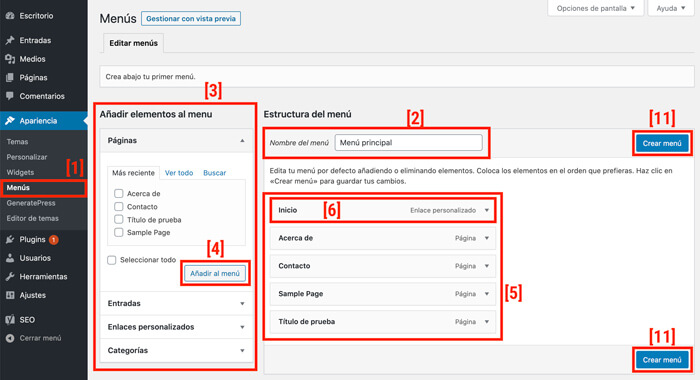Click the Usuarios person icon
Screen dimensions: 700x380
tap(10, 258)
